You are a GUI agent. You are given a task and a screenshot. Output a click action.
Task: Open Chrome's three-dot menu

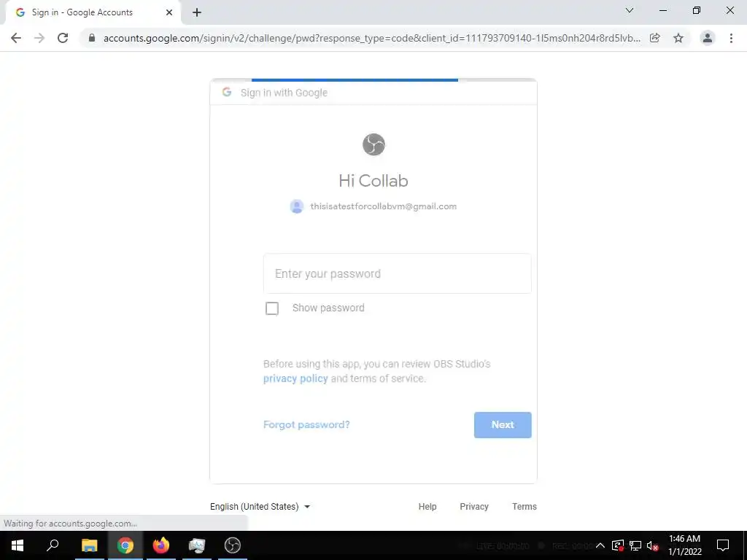pos(731,38)
